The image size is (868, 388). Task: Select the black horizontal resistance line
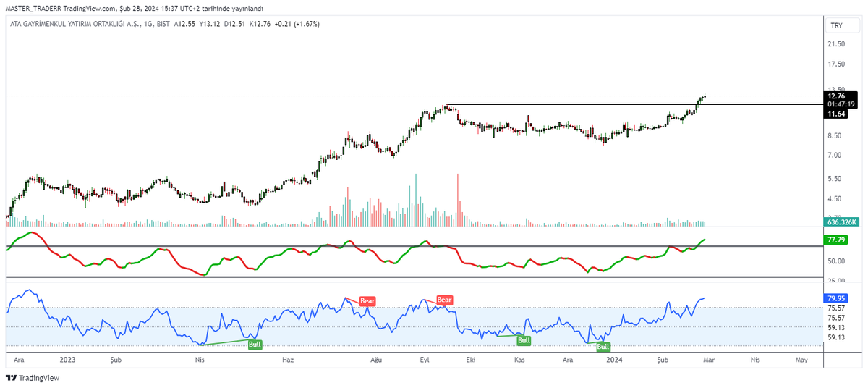635,105
